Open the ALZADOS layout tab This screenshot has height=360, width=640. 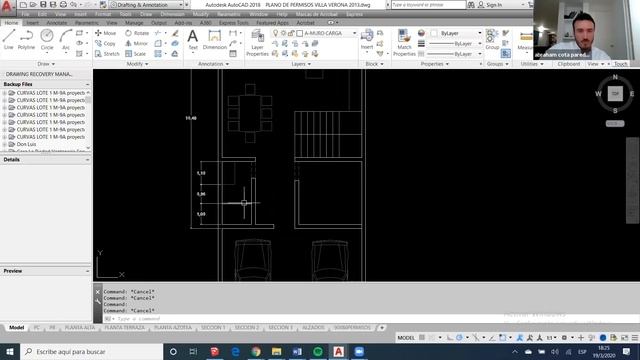pos(313,328)
